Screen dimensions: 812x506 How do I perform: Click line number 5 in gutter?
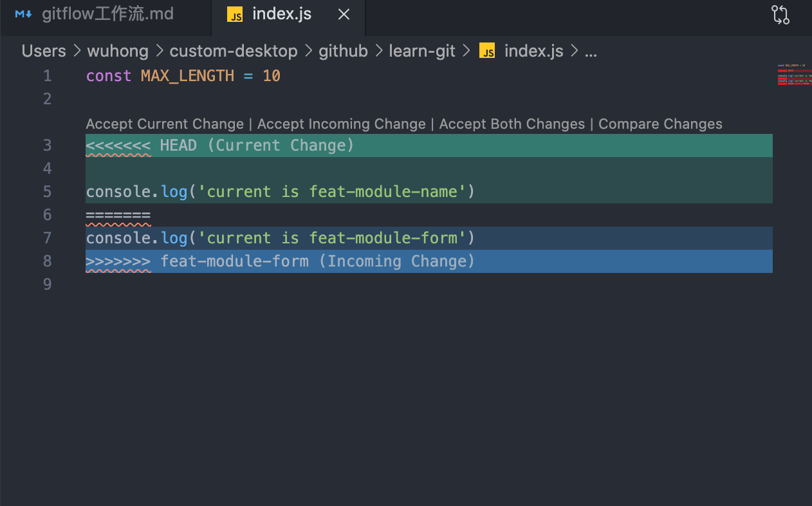pyautogui.click(x=47, y=192)
